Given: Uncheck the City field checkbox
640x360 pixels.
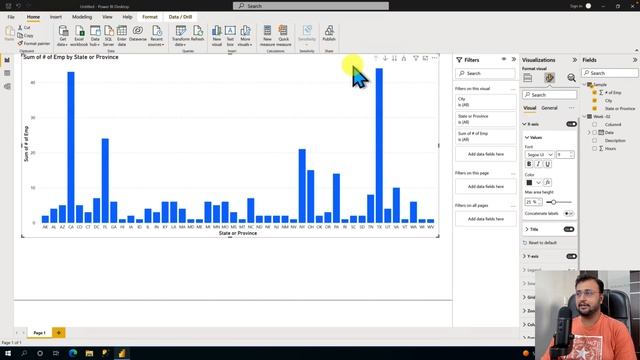Looking at the screenshot, I should coord(594,100).
